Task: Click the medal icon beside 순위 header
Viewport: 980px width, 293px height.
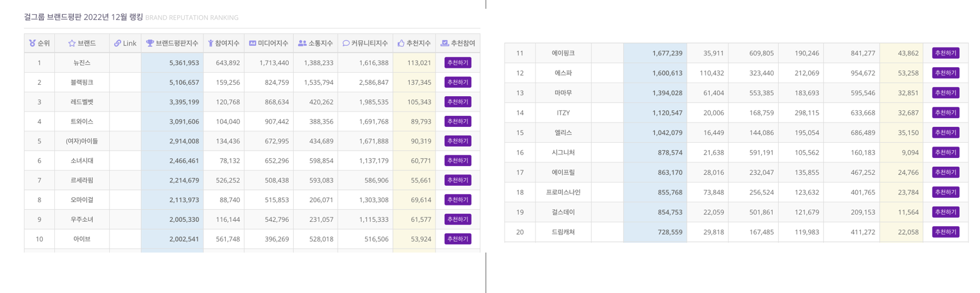Action: click(x=32, y=43)
